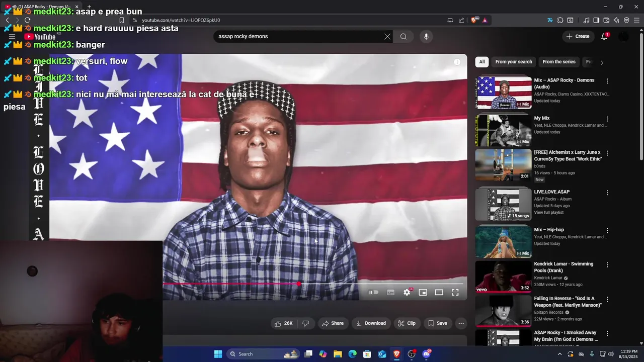
Task: Download the video
Action: [371, 323]
